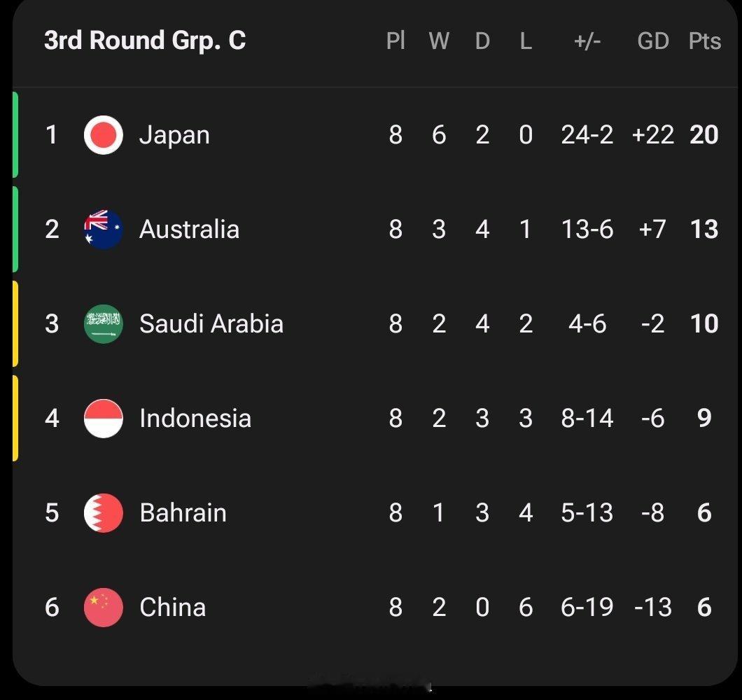This screenshot has height=700, width=742.
Task: Click the green qualification bar beside Japan
Action: tap(15, 135)
